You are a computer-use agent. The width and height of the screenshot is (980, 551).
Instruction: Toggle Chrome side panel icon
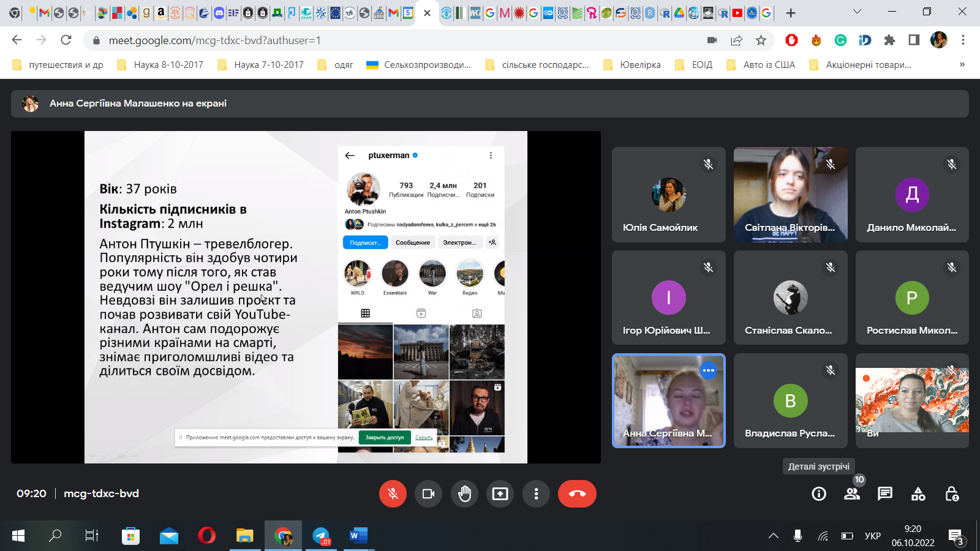pos(914,40)
